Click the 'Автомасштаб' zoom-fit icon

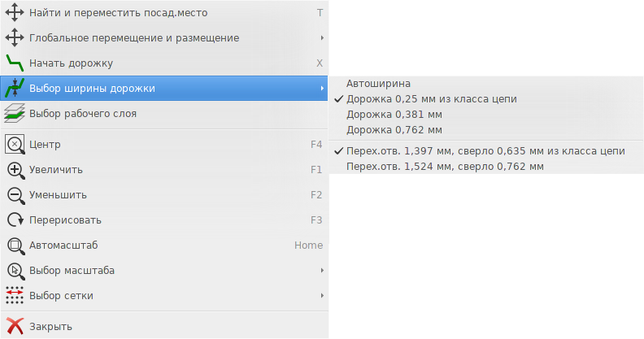[x=15, y=246]
